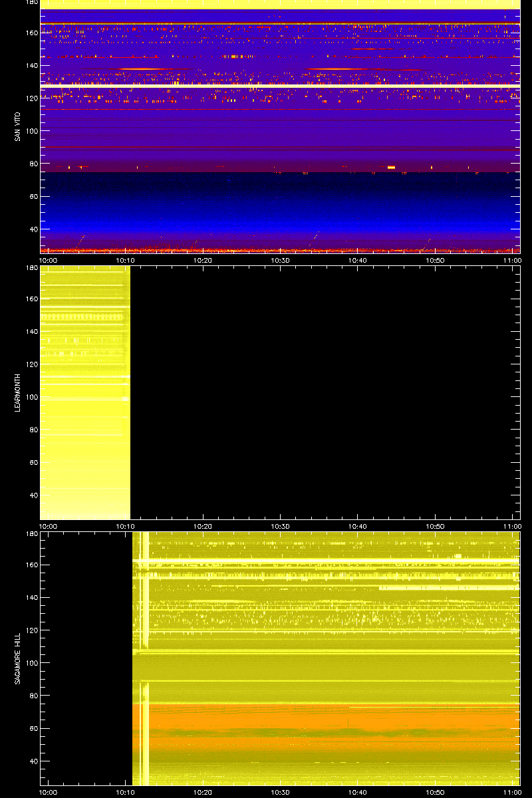
Task: Click the 80 frequency label on San Vito axis
Action: (33, 164)
